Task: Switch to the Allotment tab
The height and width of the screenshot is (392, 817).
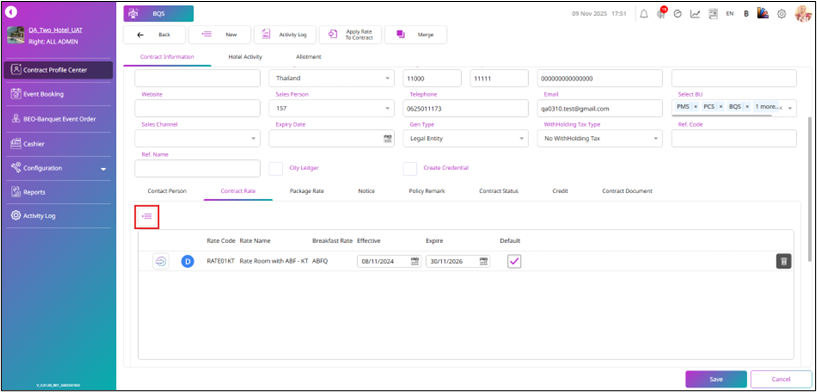Action: 308,57
